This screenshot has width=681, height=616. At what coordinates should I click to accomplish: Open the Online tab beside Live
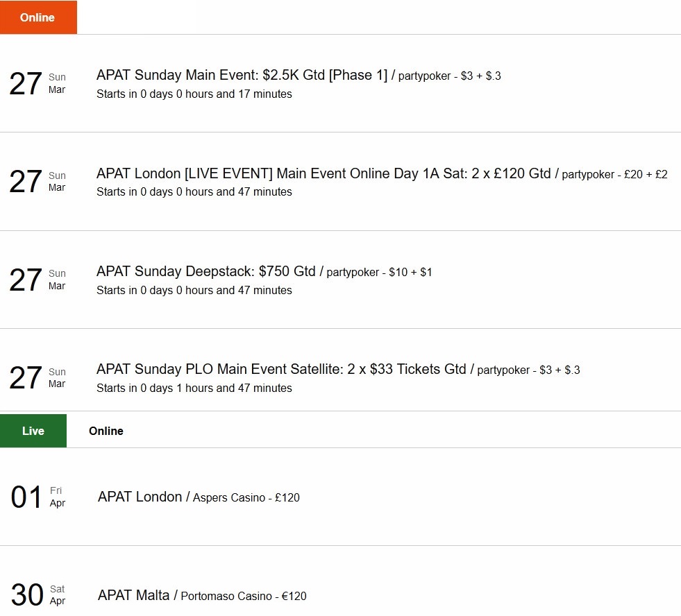click(106, 431)
